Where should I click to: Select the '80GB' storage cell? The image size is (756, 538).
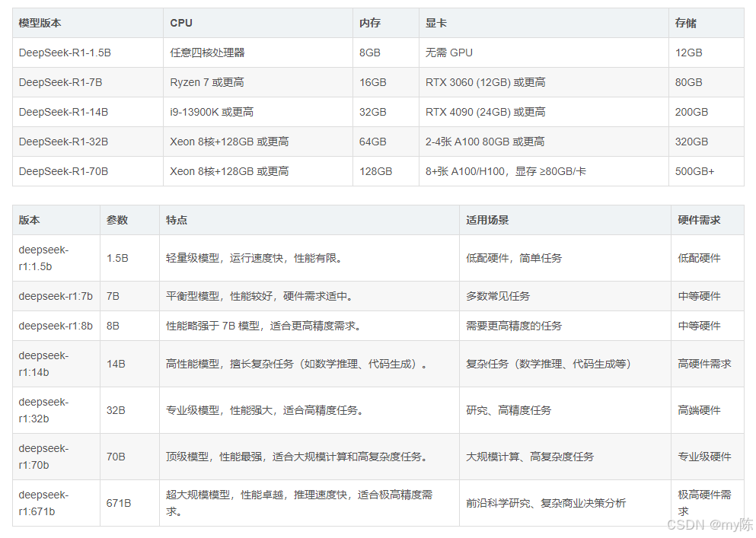(x=707, y=82)
